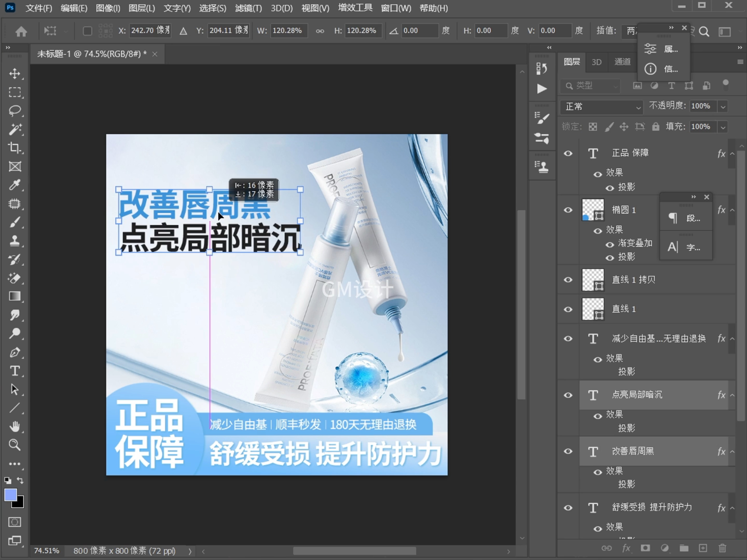The width and height of the screenshot is (747, 560).
Task: Open the 文件(F) menu
Action: point(39,8)
